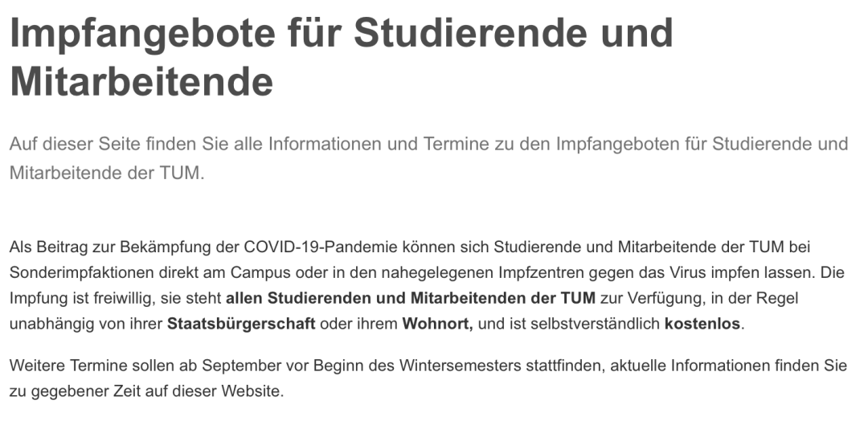This screenshot has width=868, height=429.
Task: Click "Mitarbeitende" on the heading's second line
Action: [141, 80]
